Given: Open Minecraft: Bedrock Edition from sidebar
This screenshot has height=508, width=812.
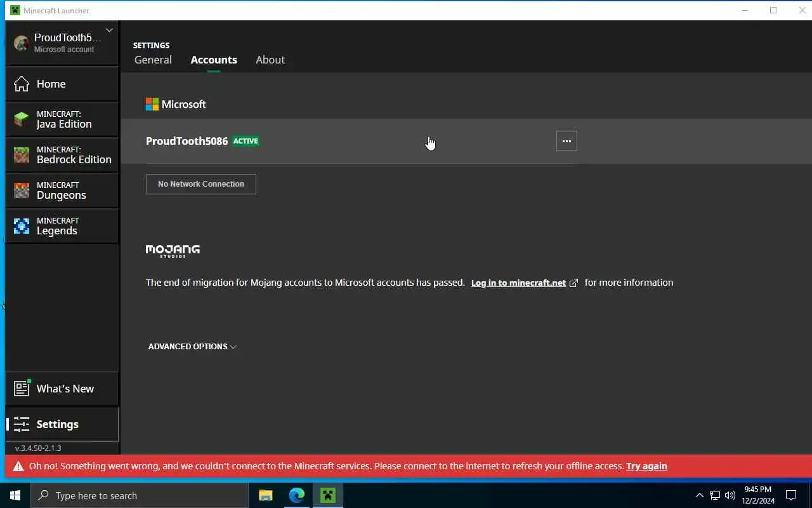Looking at the screenshot, I should click(x=62, y=155).
